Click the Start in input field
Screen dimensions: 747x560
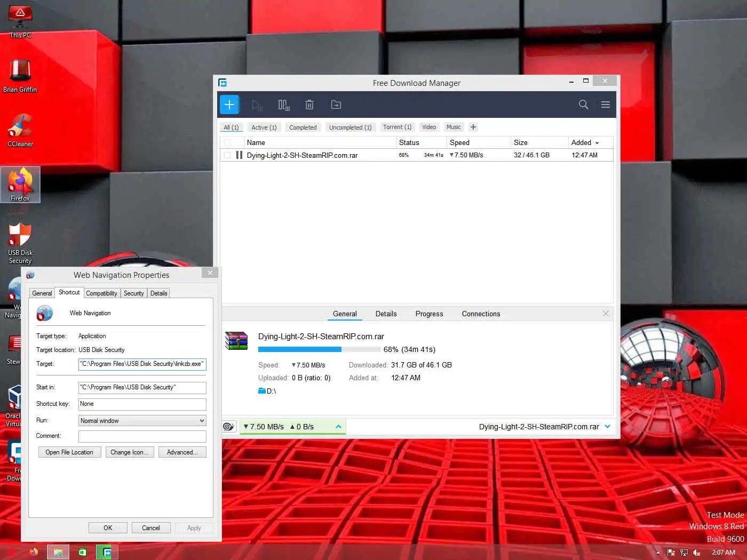pos(142,387)
